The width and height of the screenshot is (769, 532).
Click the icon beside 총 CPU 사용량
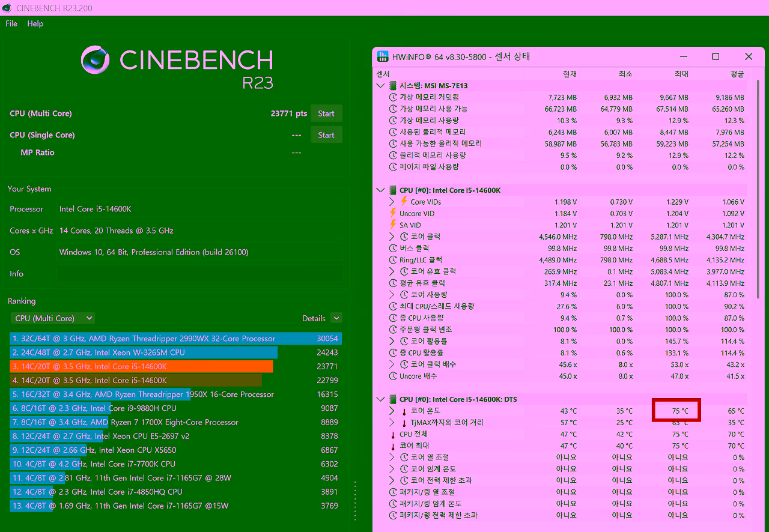[394, 318]
